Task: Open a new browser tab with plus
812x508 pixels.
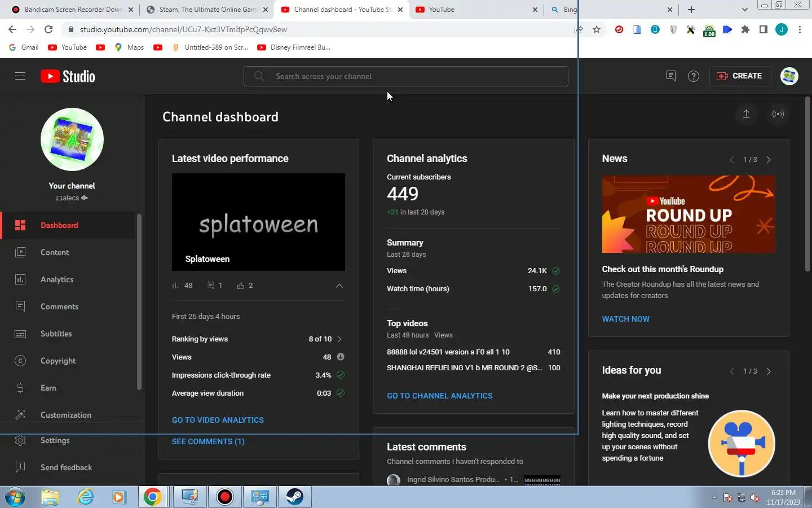Action: pos(691,10)
